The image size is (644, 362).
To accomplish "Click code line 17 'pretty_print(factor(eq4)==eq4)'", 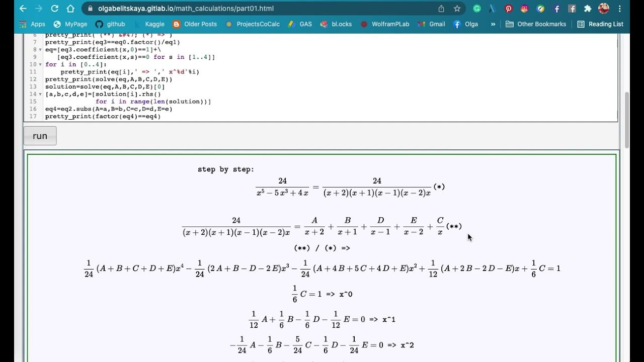I will pos(103,117).
